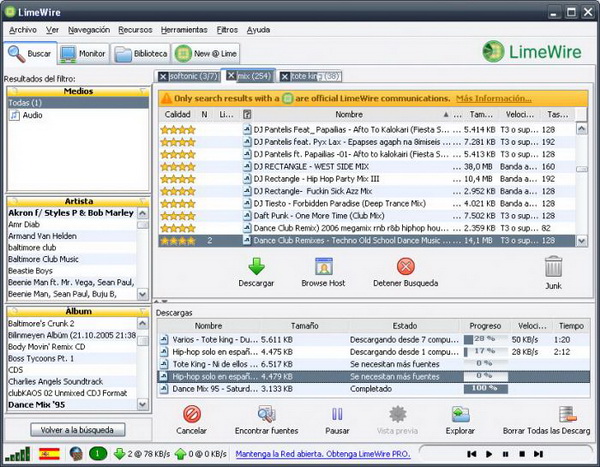Select album Body Movin' Remix CD
Screen dimensions: 600x467
[x=72, y=347]
